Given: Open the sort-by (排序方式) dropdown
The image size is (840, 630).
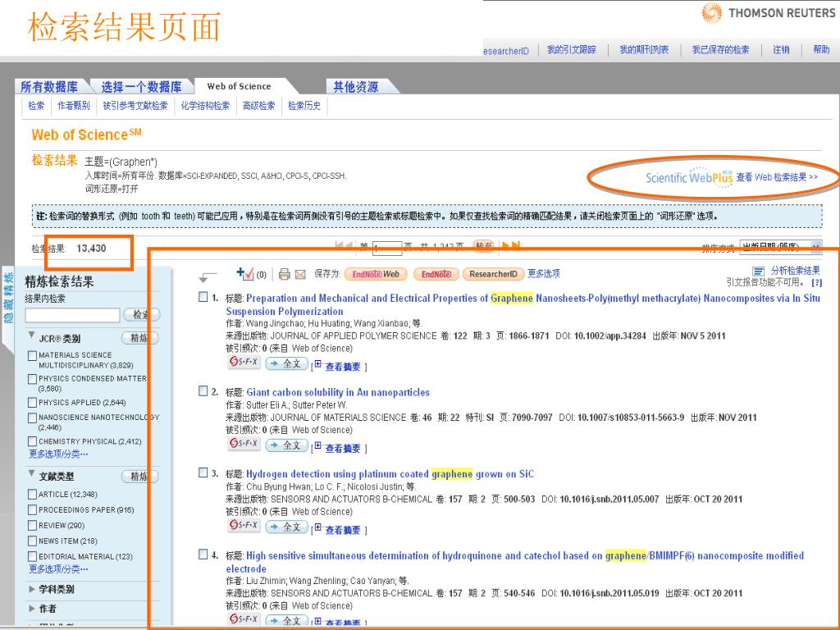Looking at the screenshot, I should 780,247.
